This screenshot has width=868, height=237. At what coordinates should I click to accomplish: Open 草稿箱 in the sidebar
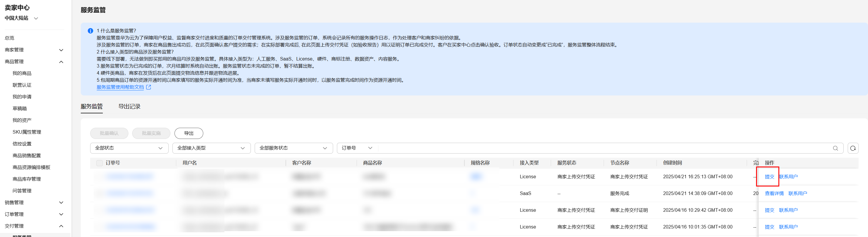coord(20,109)
